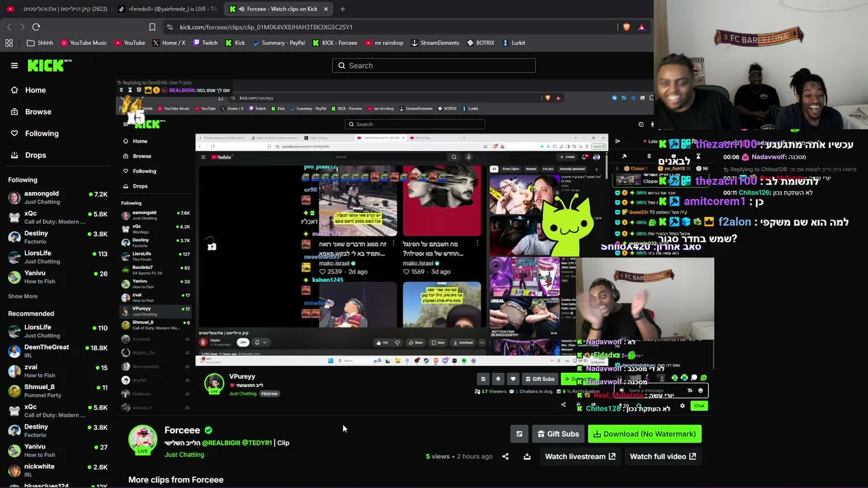The image size is (868, 488).
Task: Share the clip using the share icon
Action: [x=505, y=457]
